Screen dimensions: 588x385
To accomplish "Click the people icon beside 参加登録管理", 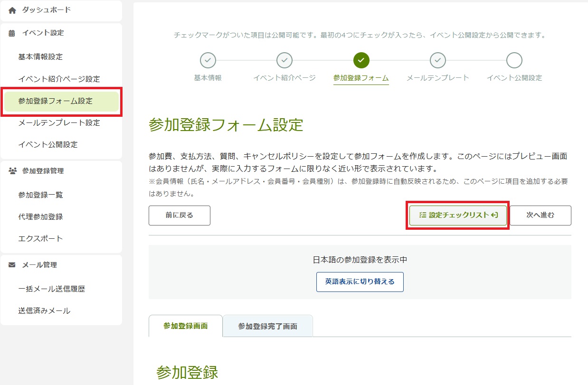I will pos(12,171).
